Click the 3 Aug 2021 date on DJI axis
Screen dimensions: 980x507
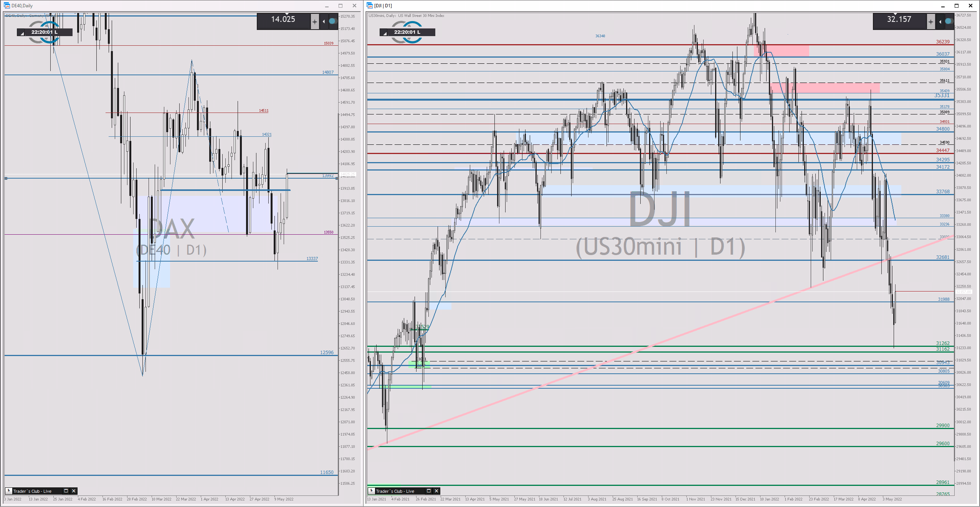(597, 499)
